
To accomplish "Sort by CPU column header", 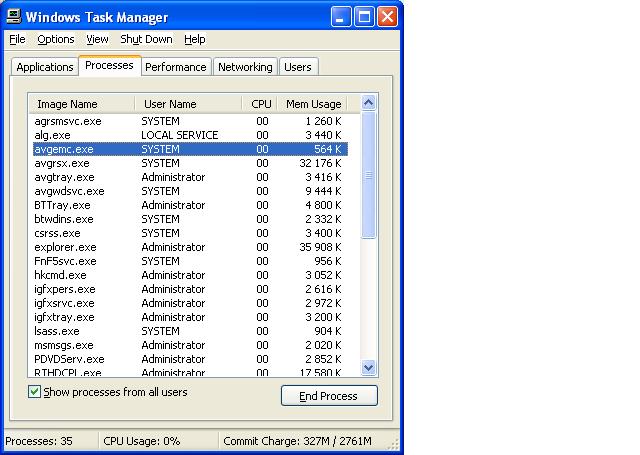I will click(x=260, y=104).
